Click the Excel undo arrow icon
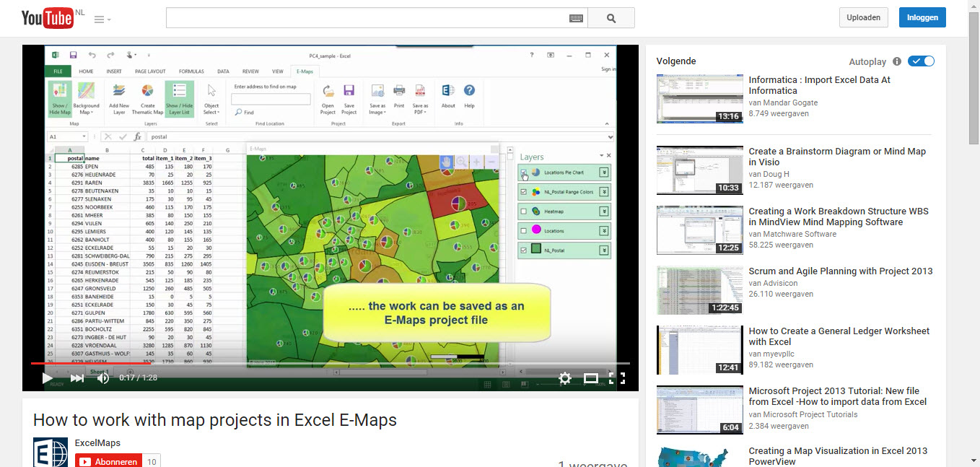This screenshot has width=980, height=467. point(92,55)
